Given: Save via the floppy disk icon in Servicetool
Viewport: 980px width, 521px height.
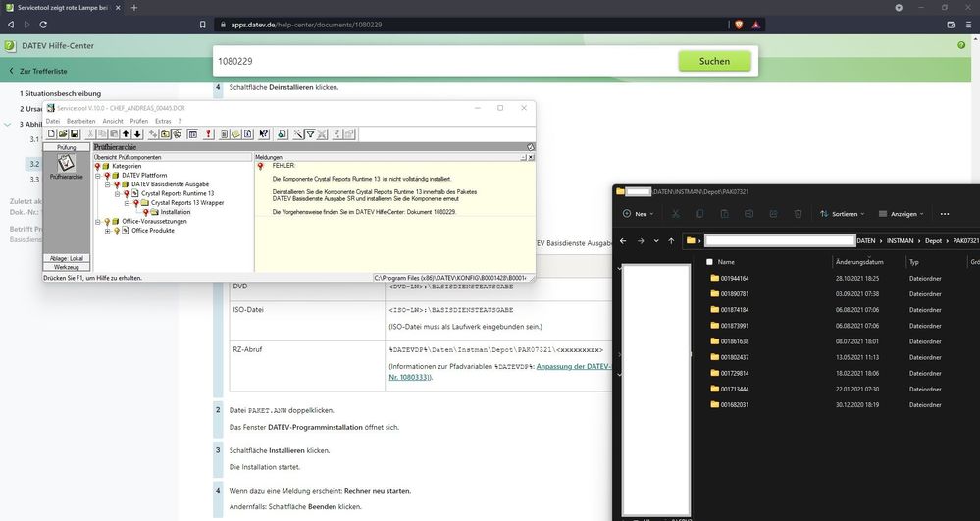Looking at the screenshot, I should point(75,133).
